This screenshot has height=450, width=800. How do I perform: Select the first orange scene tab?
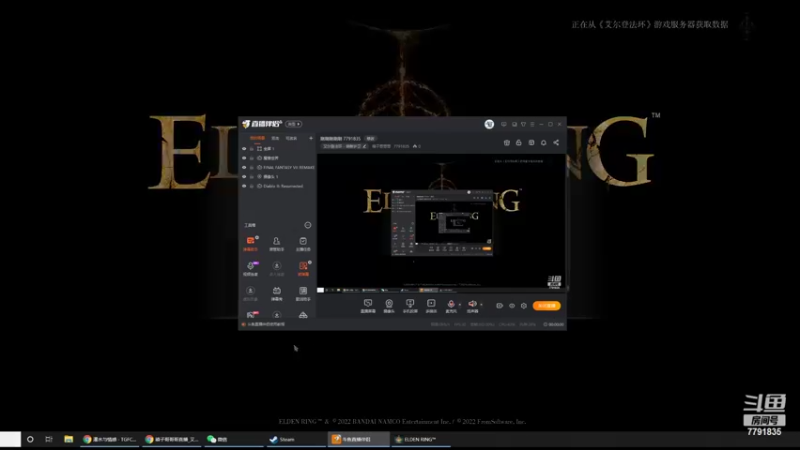257,138
